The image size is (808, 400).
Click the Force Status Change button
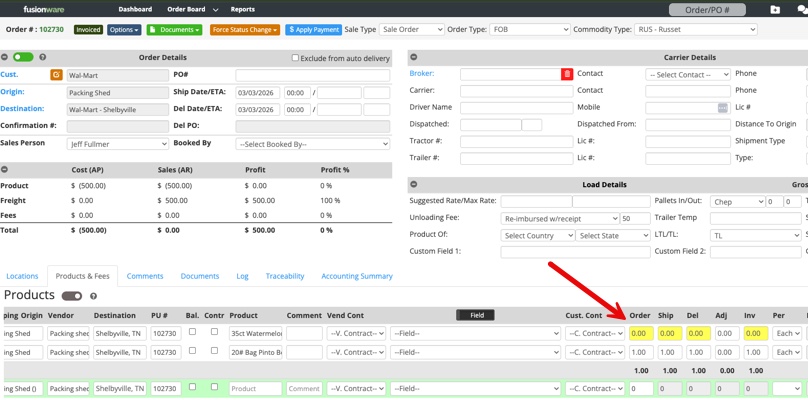pos(245,30)
